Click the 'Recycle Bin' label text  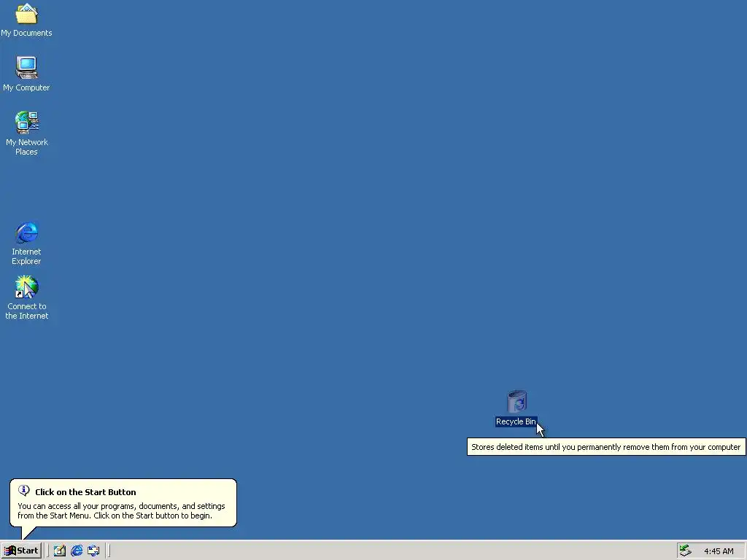point(516,421)
